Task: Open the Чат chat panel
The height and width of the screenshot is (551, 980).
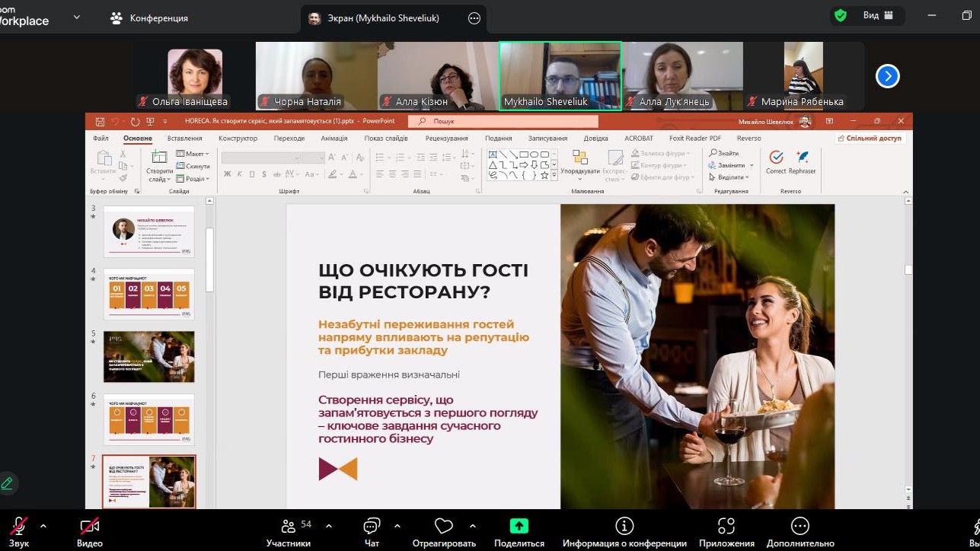Action: click(372, 527)
